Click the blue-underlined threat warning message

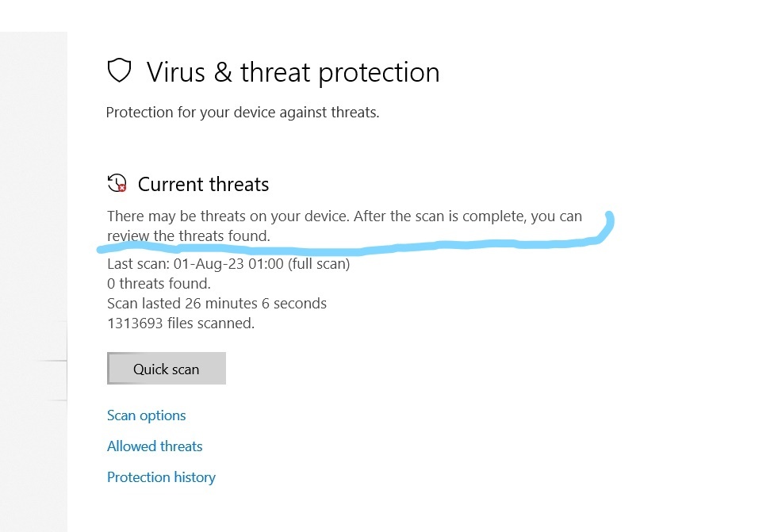tap(344, 225)
